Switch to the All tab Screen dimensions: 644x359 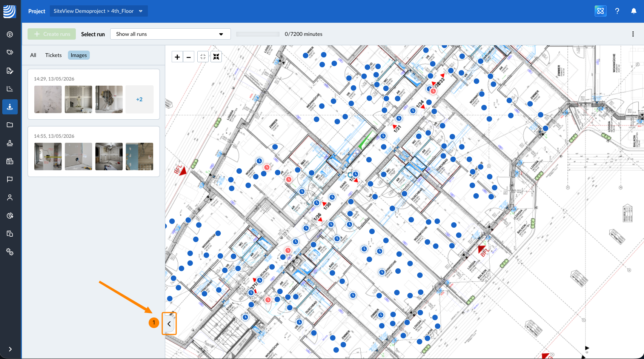(x=33, y=55)
